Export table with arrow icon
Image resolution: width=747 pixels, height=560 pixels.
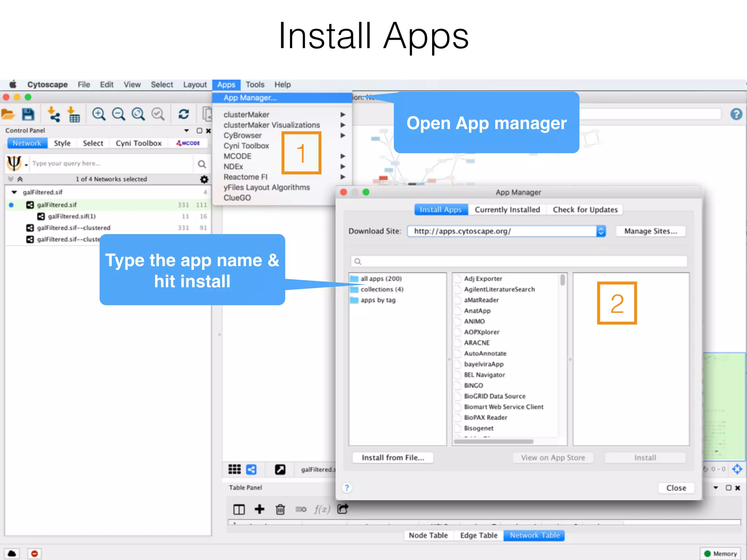pyautogui.click(x=342, y=509)
